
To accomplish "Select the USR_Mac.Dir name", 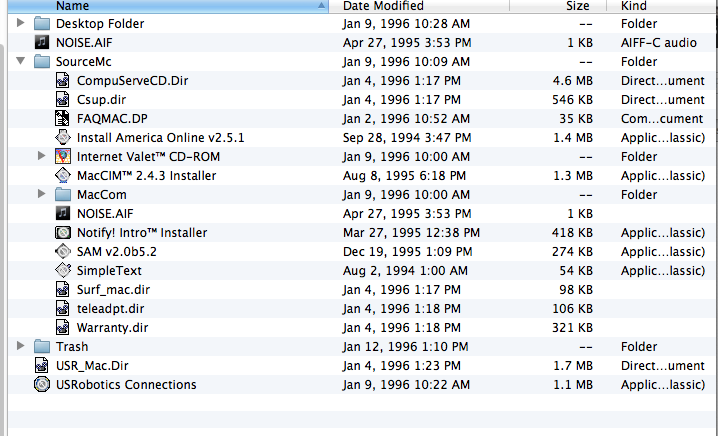I will pyautogui.click(x=92, y=366).
